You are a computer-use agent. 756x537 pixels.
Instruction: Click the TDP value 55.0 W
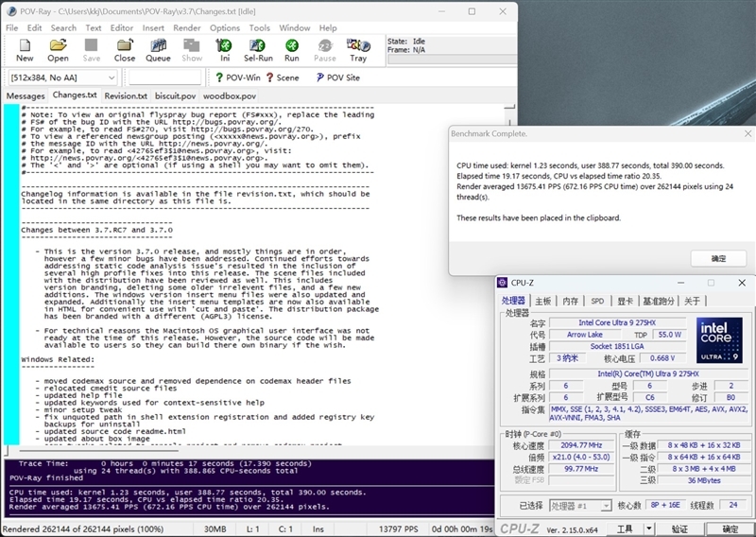(670, 335)
